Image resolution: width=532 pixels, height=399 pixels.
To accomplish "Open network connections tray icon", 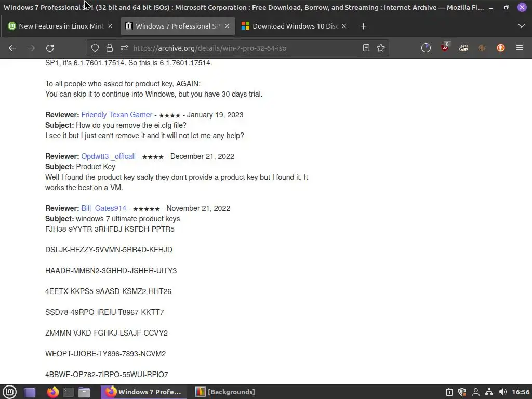I will (489, 392).
